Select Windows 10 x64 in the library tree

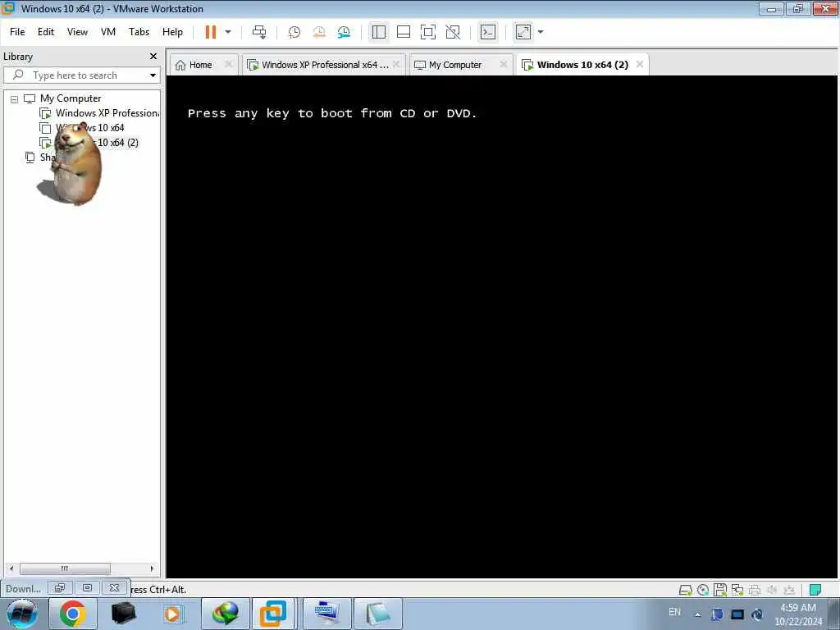coord(89,128)
